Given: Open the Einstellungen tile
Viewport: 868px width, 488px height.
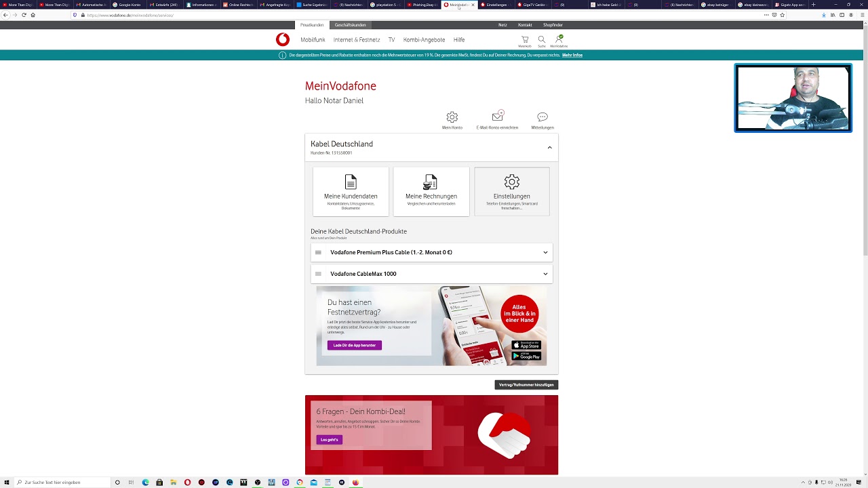Looking at the screenshot, I should (x=512, y=192).
